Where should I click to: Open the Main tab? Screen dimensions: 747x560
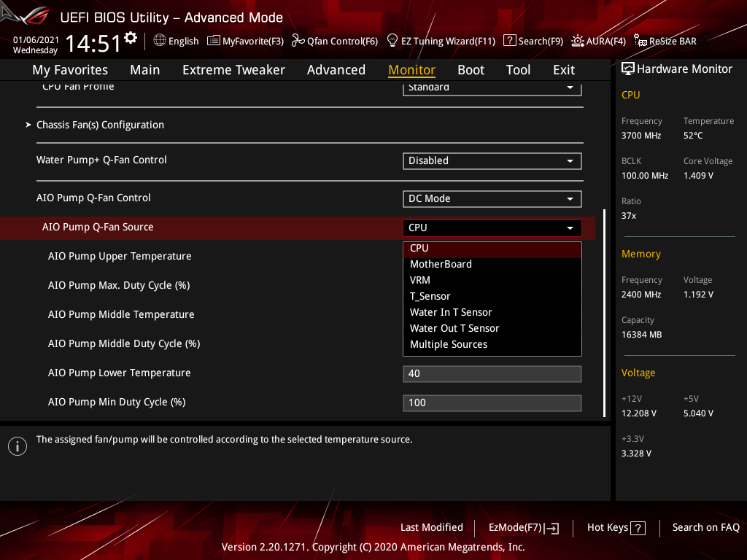145,70
